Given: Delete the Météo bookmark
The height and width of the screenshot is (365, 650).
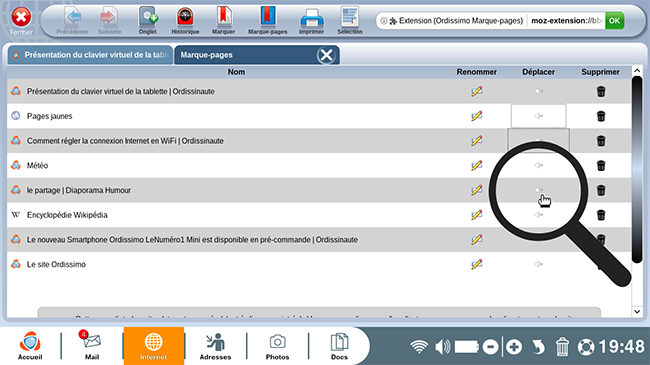Looking at the screenshot, I should point(601,165).
